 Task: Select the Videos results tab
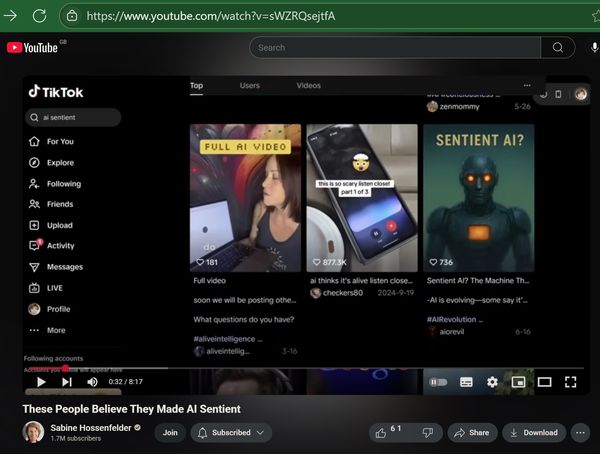pos(308,86)
